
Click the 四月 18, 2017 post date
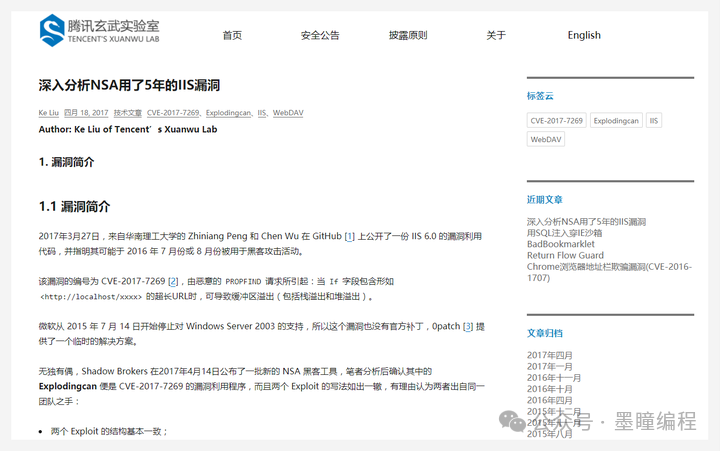pyautogui.click(x=86, y=114)
